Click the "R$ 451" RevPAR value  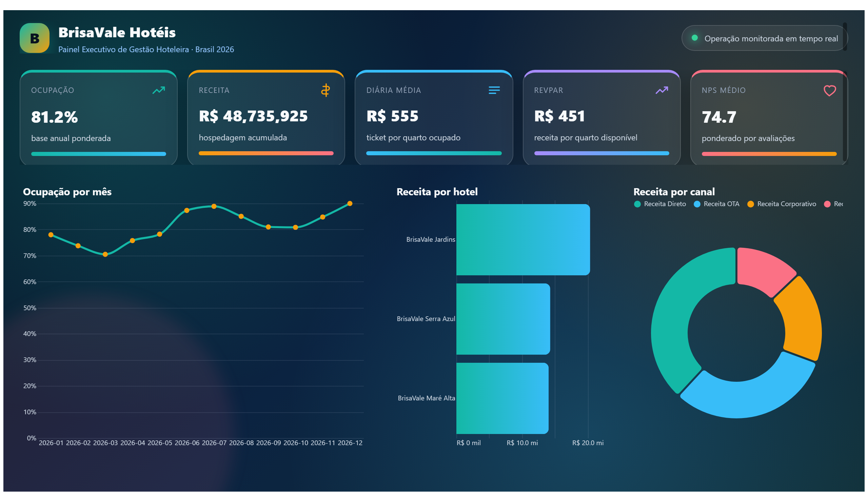point(559,116)
